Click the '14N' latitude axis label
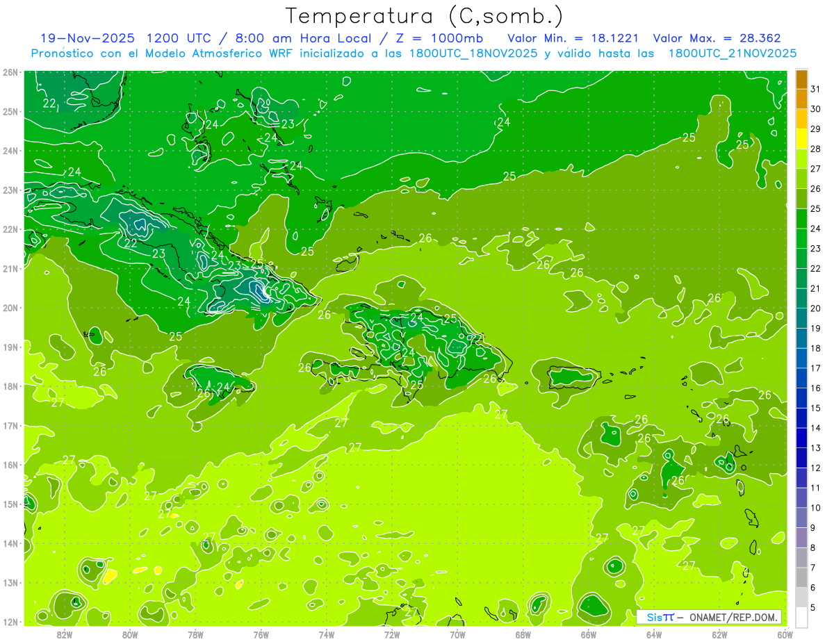 [x=10, y=543]
